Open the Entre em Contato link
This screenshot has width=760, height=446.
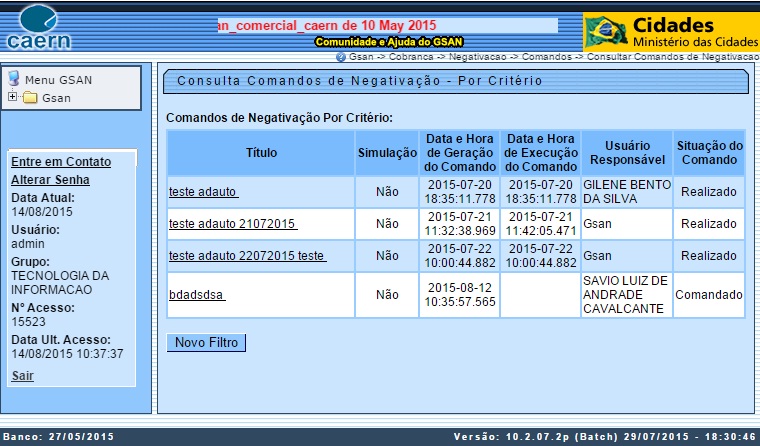pyautogui.click(x=60, y=162)
